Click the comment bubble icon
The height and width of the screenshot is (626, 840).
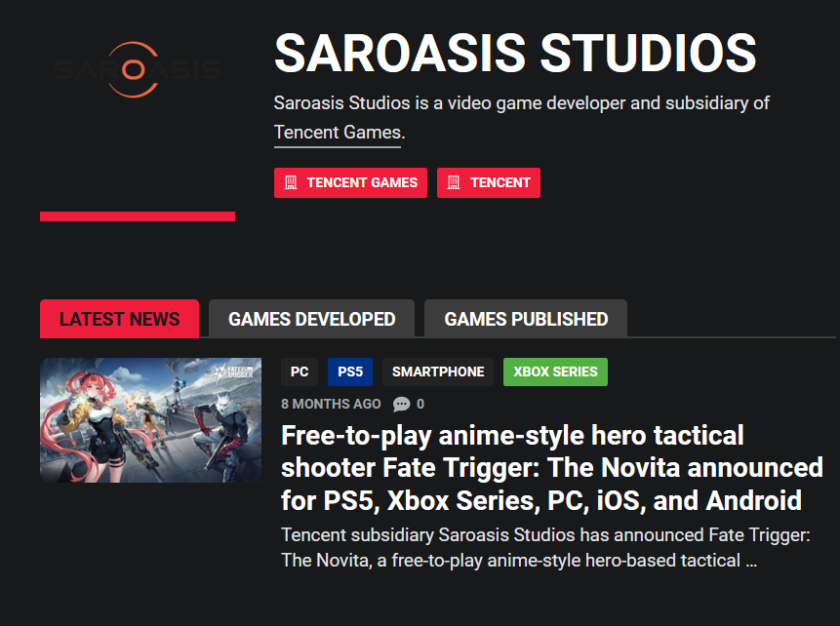(401, 404)
